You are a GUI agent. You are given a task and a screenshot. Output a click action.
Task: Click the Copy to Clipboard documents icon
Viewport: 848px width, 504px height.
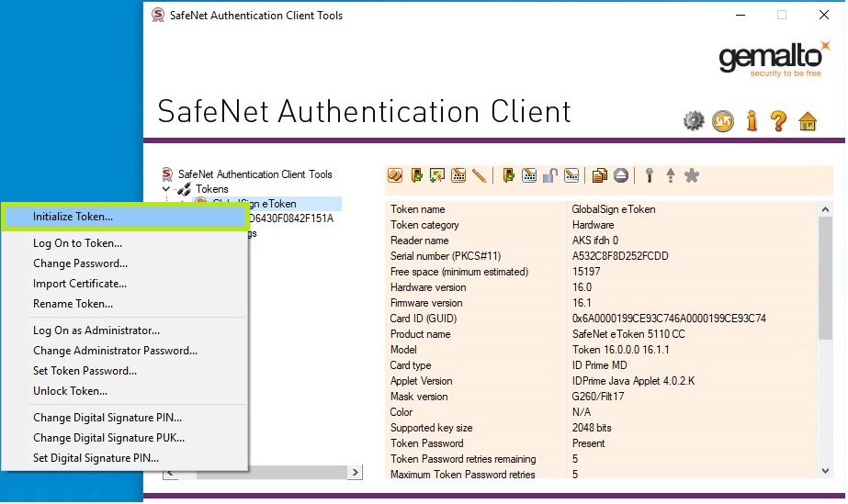click(599, 175)
